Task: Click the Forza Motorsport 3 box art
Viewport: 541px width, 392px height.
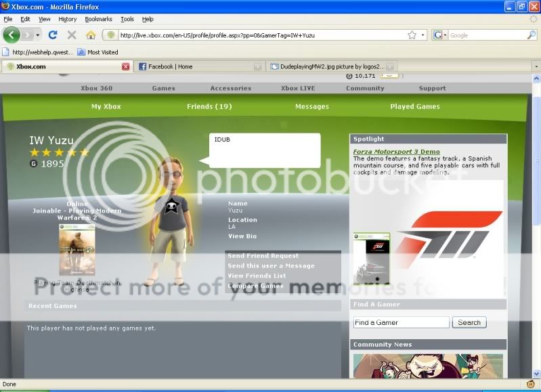Action: [x=372, y=259]
